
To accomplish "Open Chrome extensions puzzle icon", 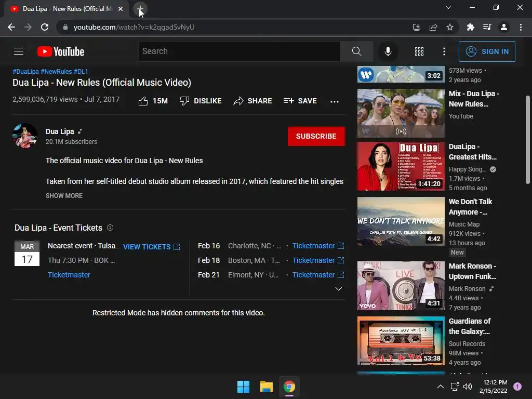I will (x=470, y=27).
